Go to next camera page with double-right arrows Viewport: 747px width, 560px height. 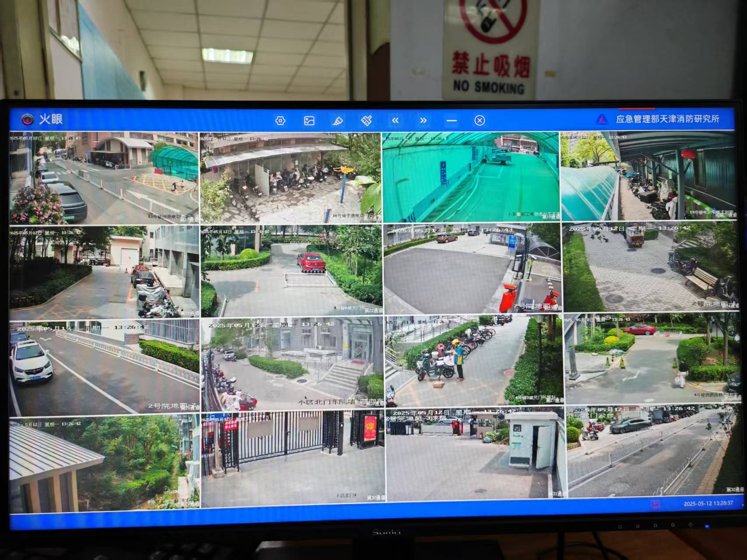coord(423,120)
